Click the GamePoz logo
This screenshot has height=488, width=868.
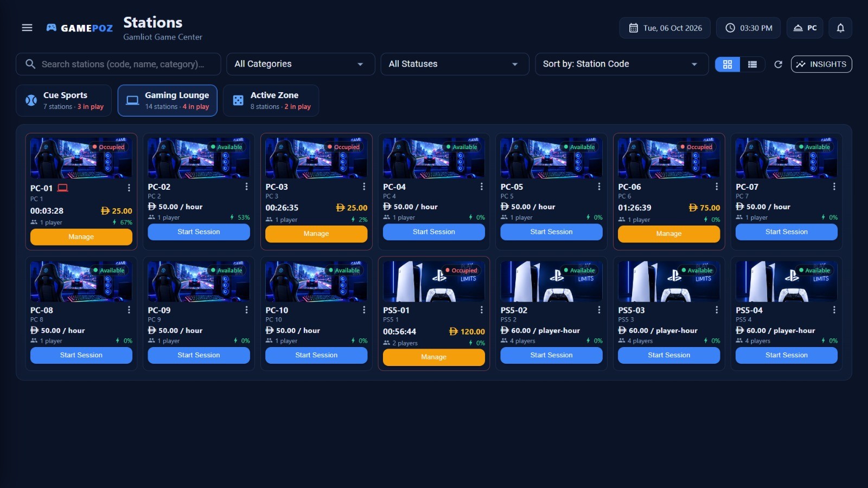pyautogui.click(x=80, y=28)
